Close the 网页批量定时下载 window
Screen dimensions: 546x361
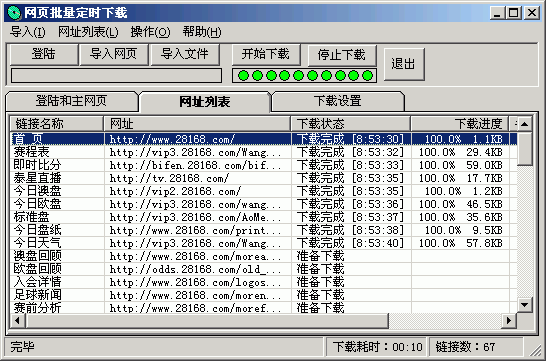pyautogui.click(x=532, y=13)
